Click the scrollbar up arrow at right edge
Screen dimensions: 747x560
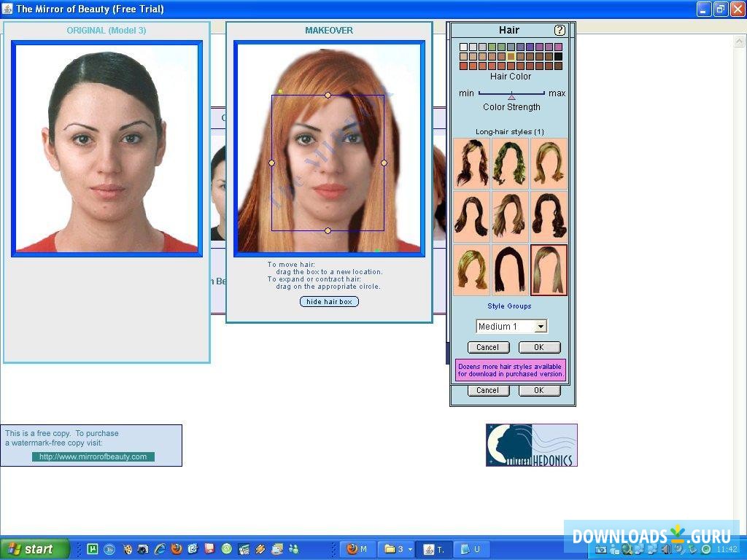[739, 42]
